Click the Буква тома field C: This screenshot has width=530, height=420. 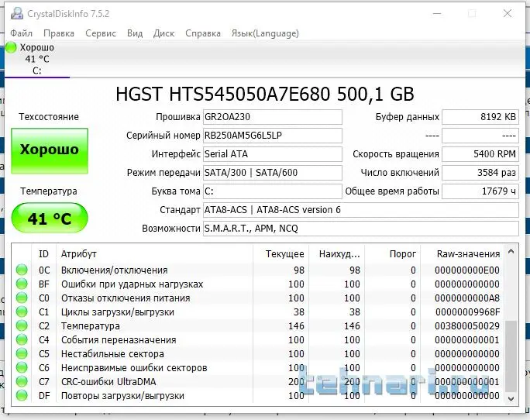(273, 191)
